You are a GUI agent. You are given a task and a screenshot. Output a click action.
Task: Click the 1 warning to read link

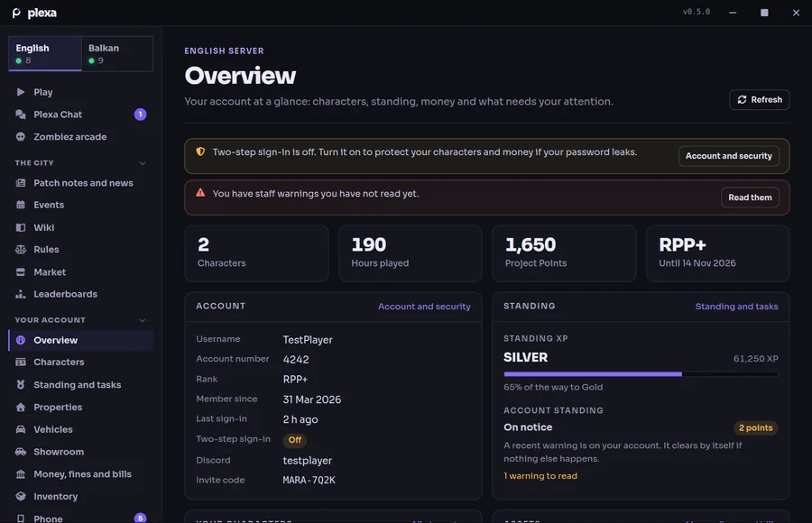[x=540, y=476]
